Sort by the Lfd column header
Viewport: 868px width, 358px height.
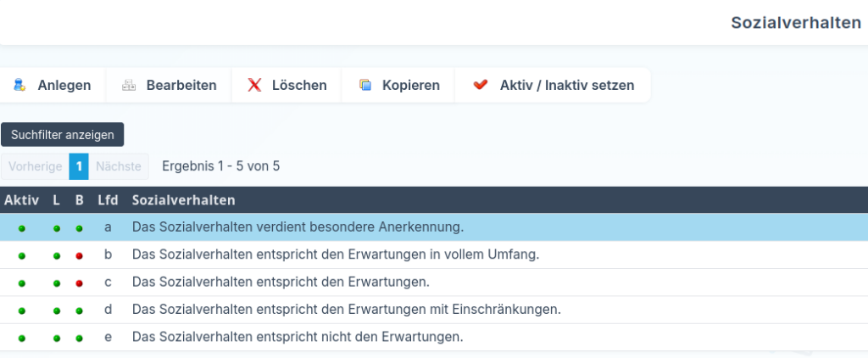108,200
